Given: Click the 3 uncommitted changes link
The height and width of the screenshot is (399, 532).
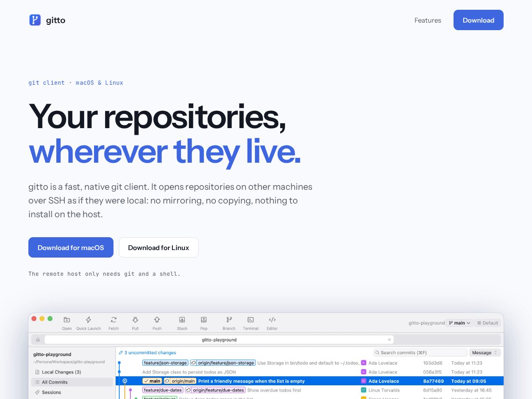Looking at the screenshot, I should (x=150, y=352).
